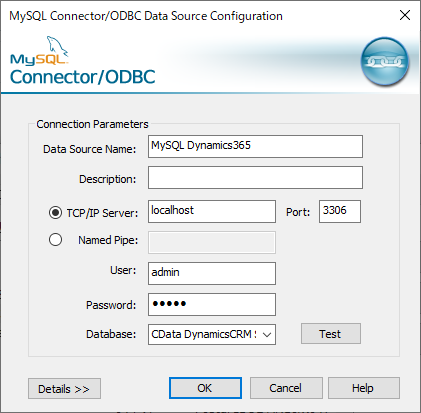This screenshot has height=413, width=421.
Task: Click the disabled Named Pipe text field
Action: point(212,242)
